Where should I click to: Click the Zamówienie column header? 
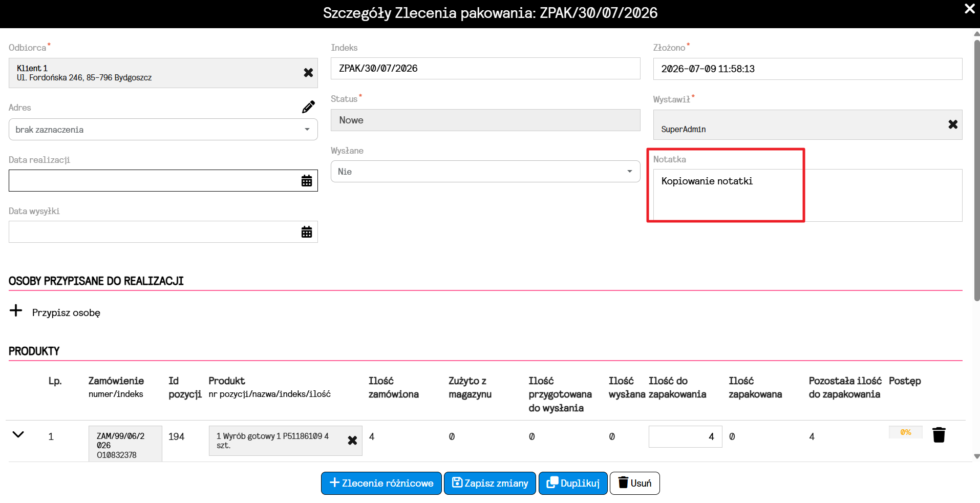pyautogui.click(x=116, y=381)
